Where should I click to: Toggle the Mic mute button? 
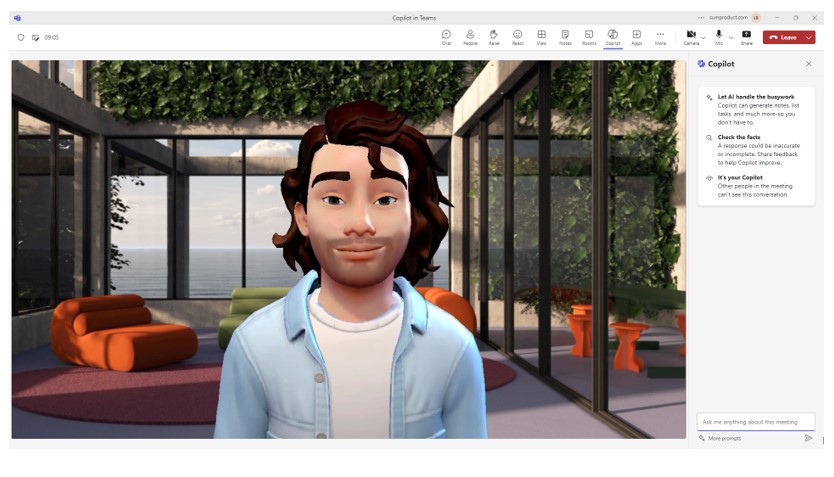pos(719,35)
